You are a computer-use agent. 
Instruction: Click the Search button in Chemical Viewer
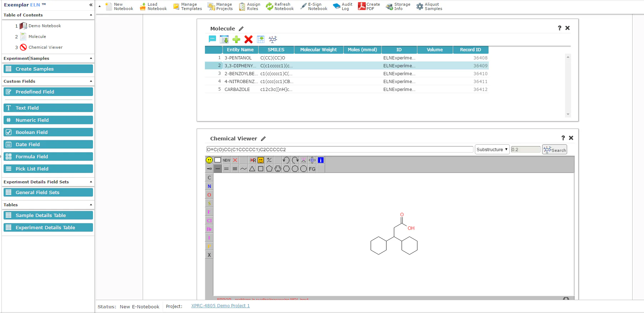click(x=555, y=150)
